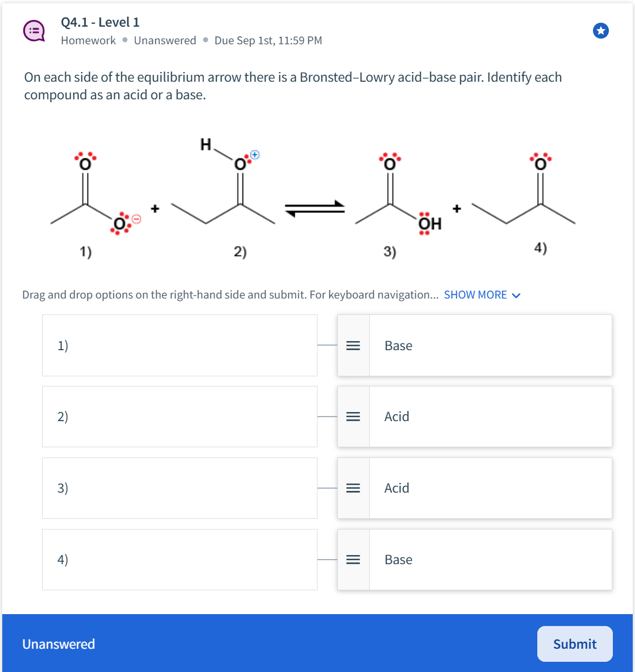Select the empty drop zone labeled 2)
Screen dimensions: 635x672
pyautogui.click(x=179, y=417)
